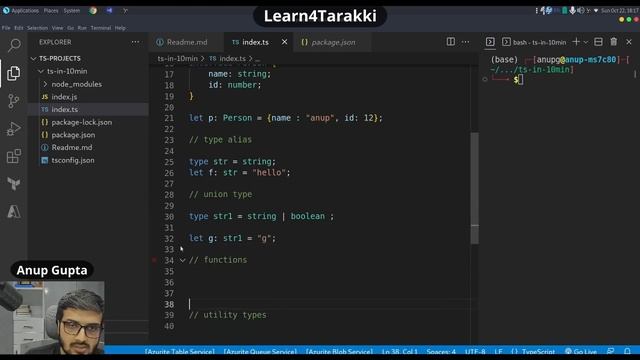Viewport: 640px width, 360px height.
Task: Open the File menu
Action: (x=6, y=28)
